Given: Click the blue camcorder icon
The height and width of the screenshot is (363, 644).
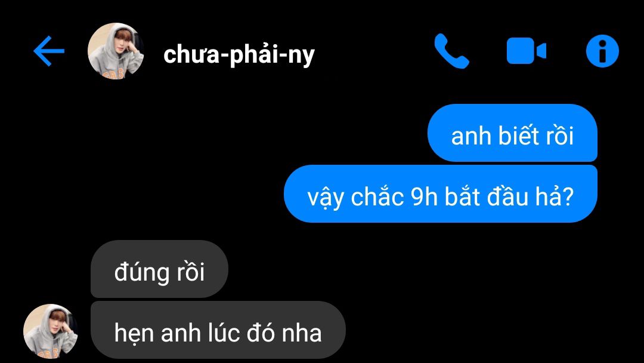Looking at the screenshot, I should click(526, 51).
